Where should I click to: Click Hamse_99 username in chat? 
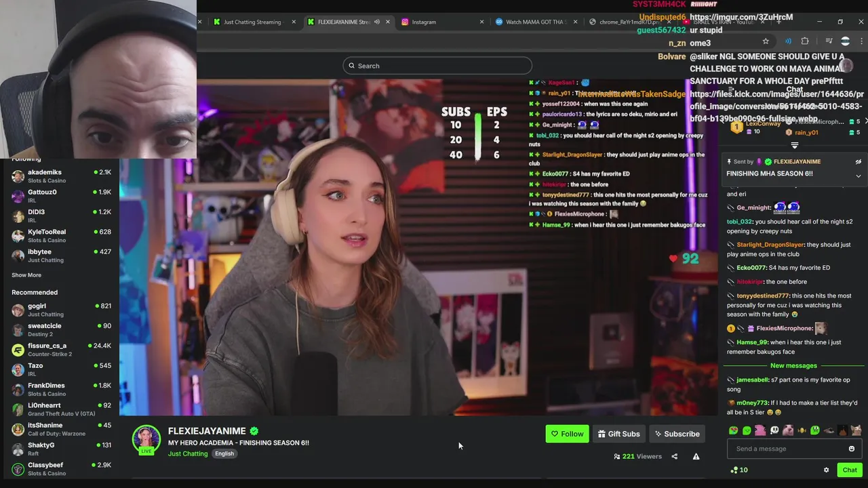[x=752, y=342]
